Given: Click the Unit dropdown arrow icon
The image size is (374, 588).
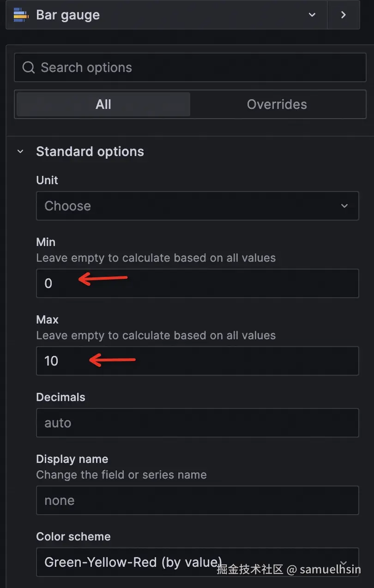Looking at the screenshot, I should [344, 206].
